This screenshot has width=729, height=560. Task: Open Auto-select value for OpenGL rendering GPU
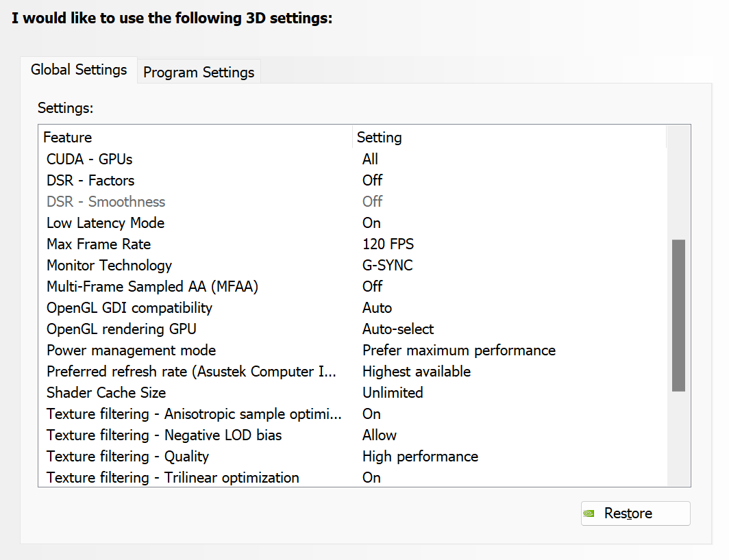(397, 329)
